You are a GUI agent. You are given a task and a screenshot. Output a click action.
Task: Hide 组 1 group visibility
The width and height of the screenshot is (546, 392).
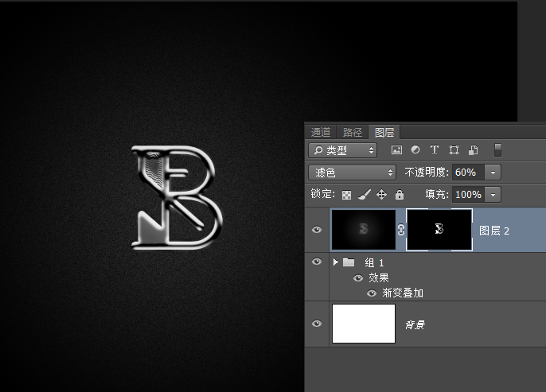coord(317,262)
